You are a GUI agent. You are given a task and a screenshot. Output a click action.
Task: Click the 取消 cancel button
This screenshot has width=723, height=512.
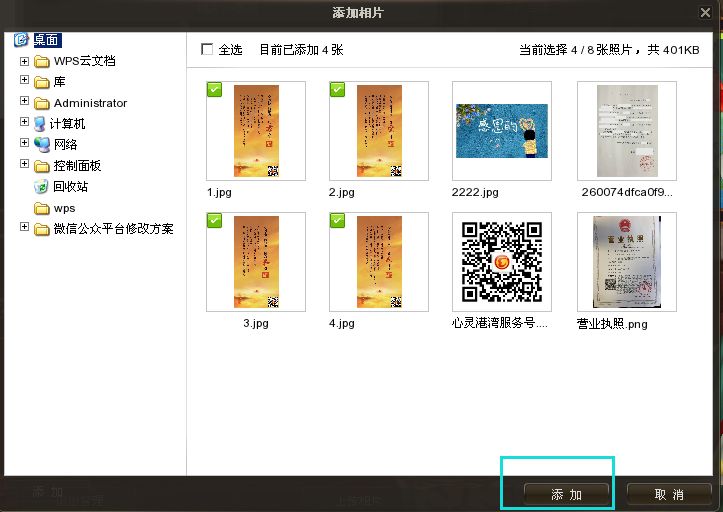tap(669, 495)
